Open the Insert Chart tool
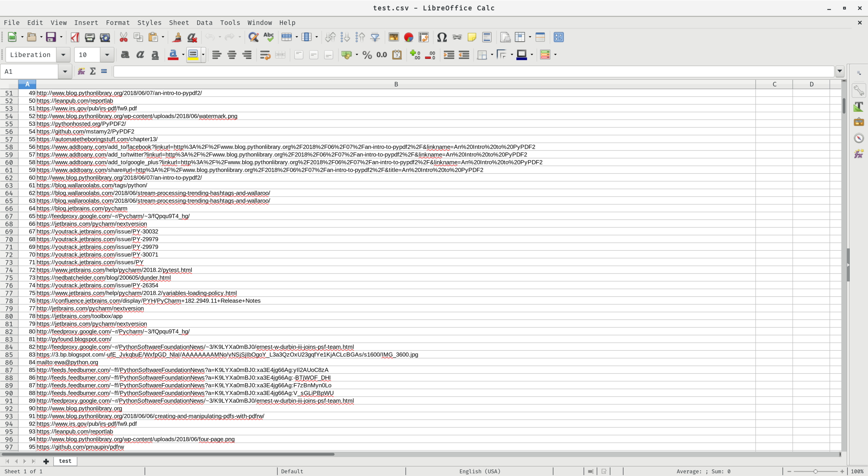 [409, 37]
